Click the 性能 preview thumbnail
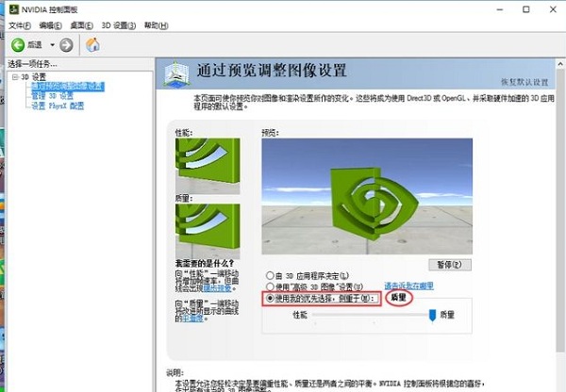 pos(208,166)
